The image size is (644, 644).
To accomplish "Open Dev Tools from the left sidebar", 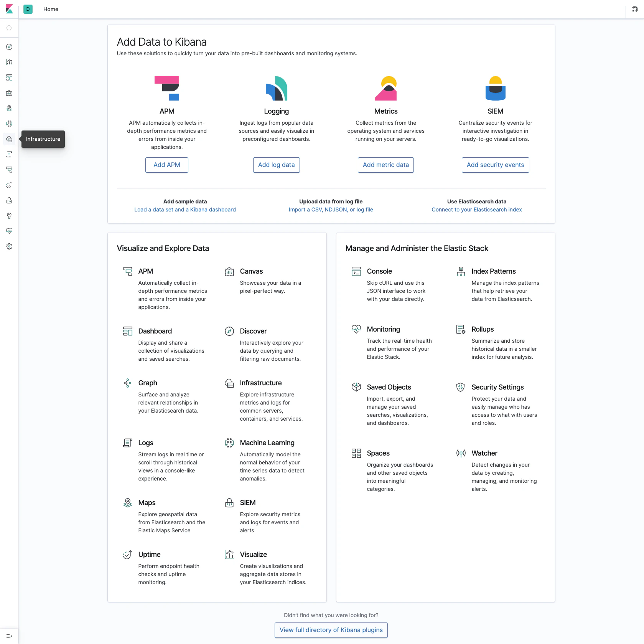I will click(x=9, y=216).
